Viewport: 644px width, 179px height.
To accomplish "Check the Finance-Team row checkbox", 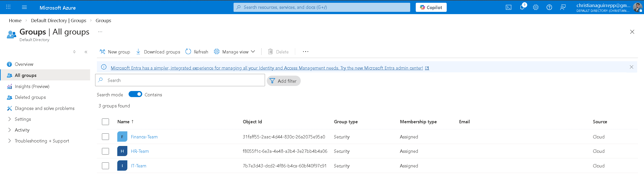I will tap(105, 137).
